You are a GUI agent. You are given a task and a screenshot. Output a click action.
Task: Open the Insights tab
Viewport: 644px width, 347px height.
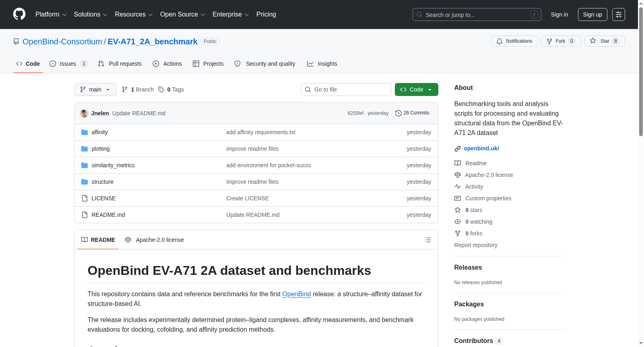click(x=322, y=64)
